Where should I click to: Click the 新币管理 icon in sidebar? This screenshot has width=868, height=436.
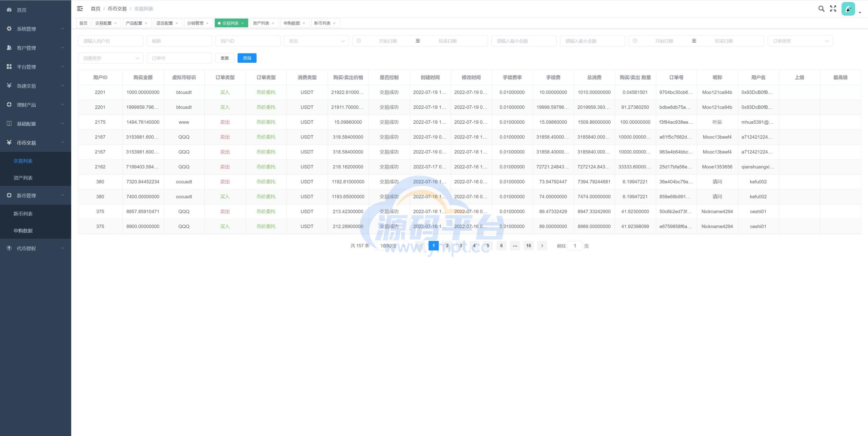(x=9, y=195)
